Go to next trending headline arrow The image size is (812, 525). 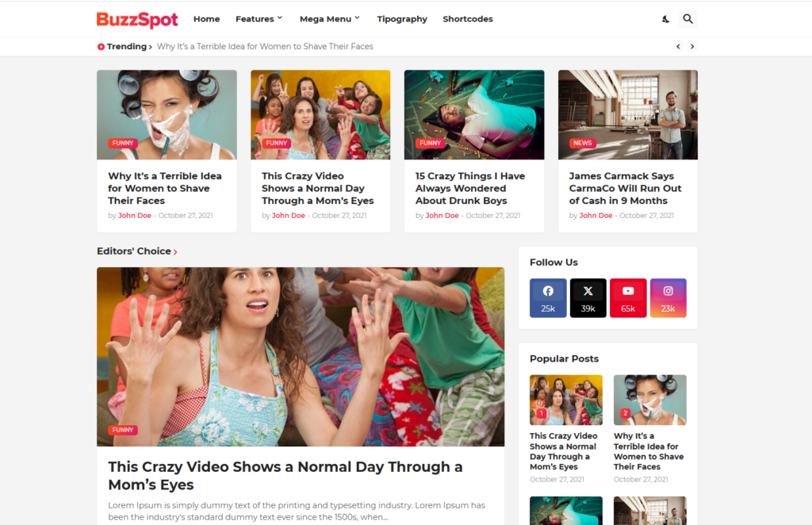pos(692,47)
